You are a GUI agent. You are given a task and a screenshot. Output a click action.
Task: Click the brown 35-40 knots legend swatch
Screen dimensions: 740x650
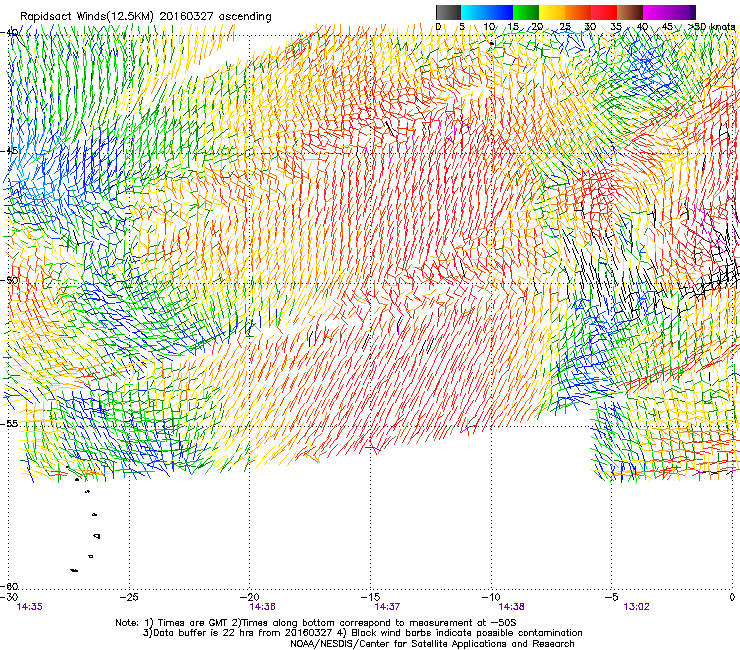click(630, 12)
